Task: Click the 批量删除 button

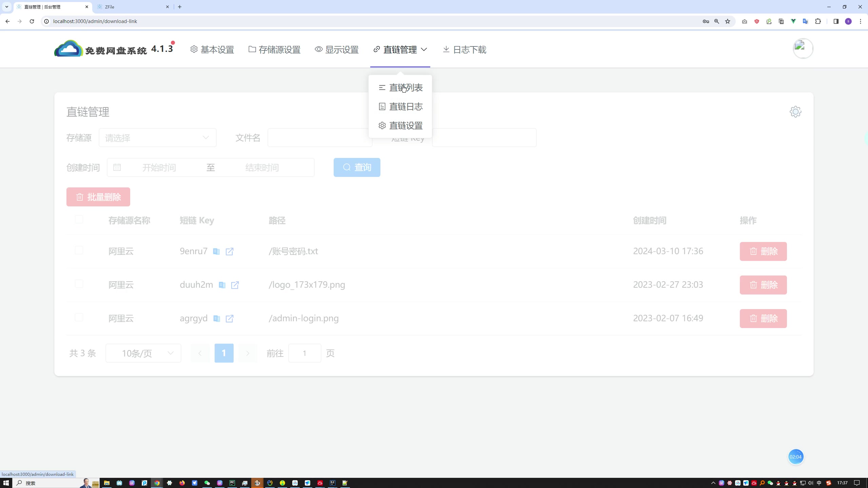Action: click(x=98, y=197)
